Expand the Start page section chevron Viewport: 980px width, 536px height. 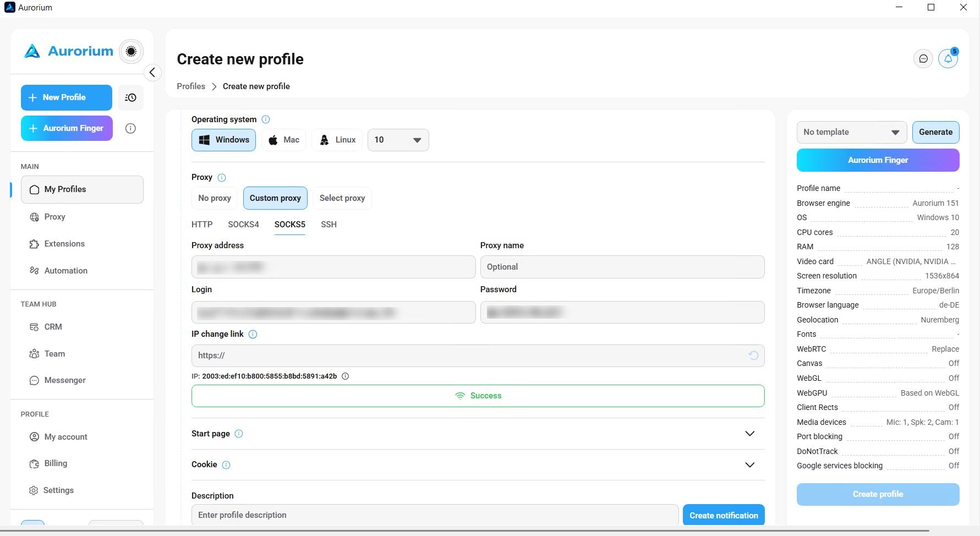749,434
